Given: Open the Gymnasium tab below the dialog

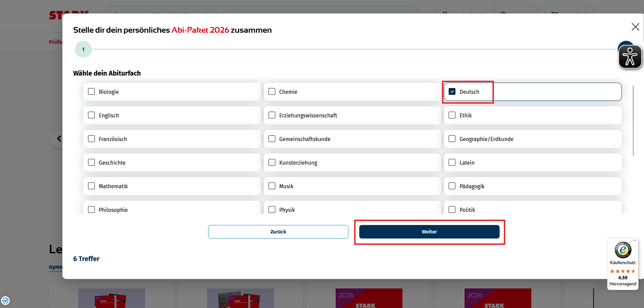Looking at the screenshot, I should coord(55,267).
